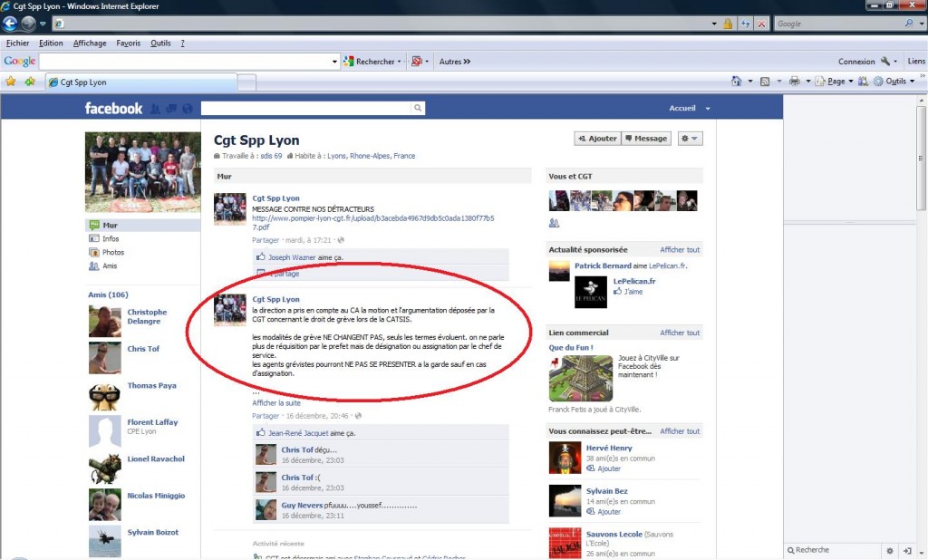This screenshot has width=928, height=560.
Task: Open the Edition menu
Action: (x=51, y=43)
